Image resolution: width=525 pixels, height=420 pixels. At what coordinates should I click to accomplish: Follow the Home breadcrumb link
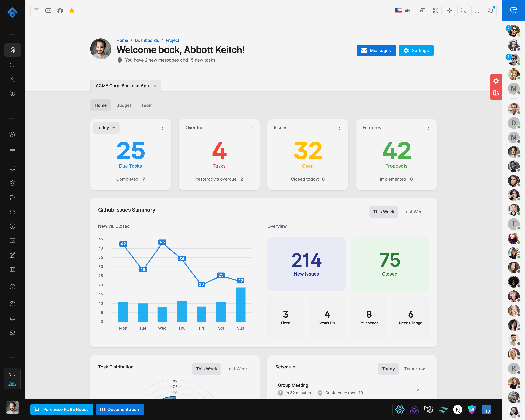pos(122,40)
